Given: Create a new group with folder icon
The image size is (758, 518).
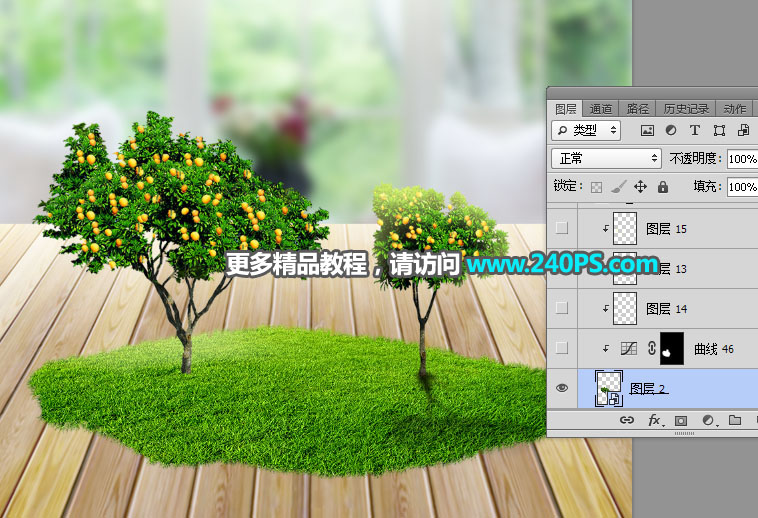Looking at the screenshot, I should click(734, 421).
